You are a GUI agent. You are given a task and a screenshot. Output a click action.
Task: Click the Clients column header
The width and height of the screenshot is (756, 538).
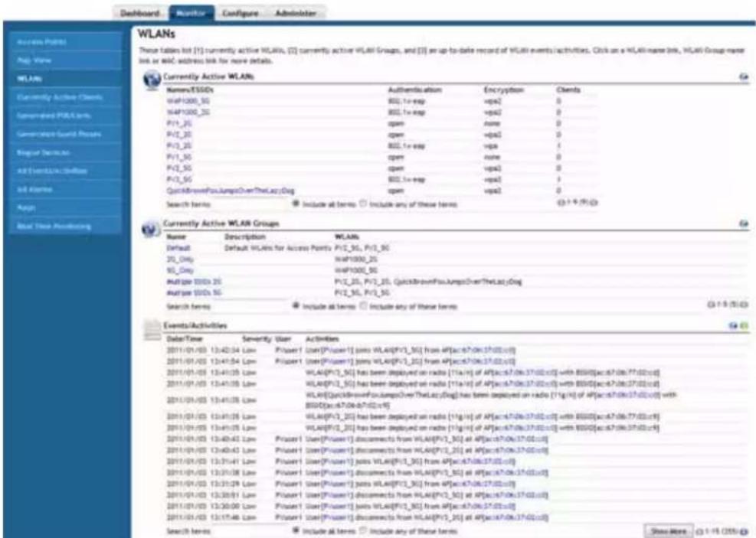coord(568,90)
